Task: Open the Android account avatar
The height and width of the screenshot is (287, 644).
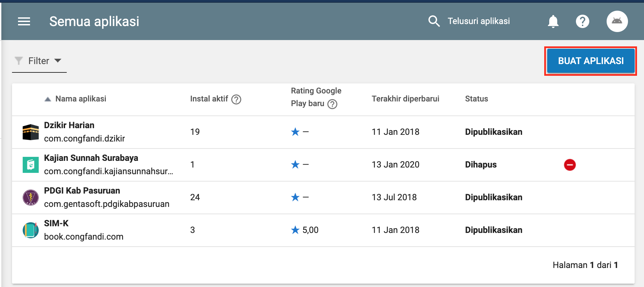Action: (617, 21)
